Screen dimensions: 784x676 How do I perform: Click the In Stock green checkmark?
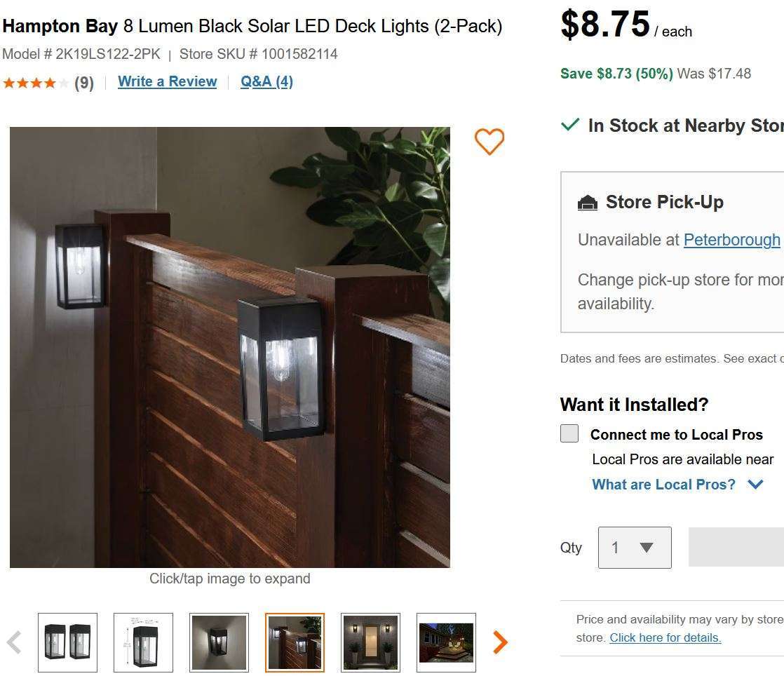[570, 125]
